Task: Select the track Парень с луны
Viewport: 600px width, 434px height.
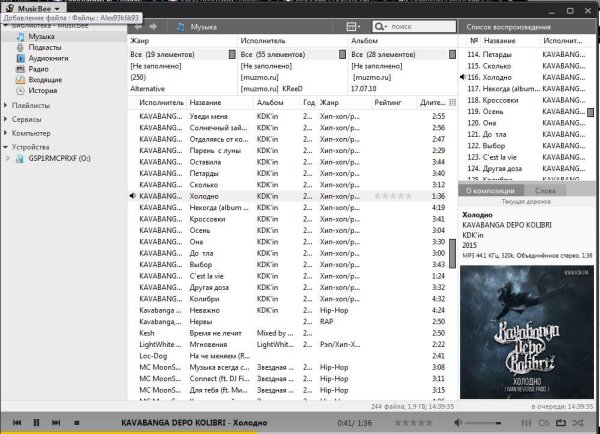Action: 215,150
